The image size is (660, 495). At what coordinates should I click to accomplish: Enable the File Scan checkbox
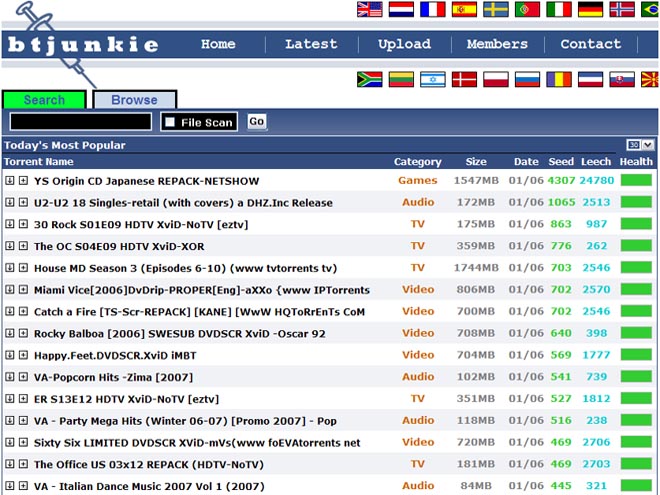[x=171, y=122]
